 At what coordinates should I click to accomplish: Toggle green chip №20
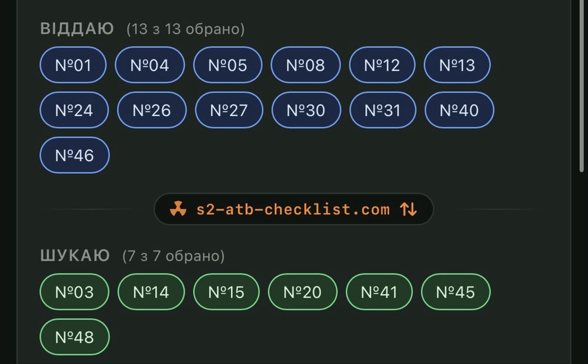303,292
